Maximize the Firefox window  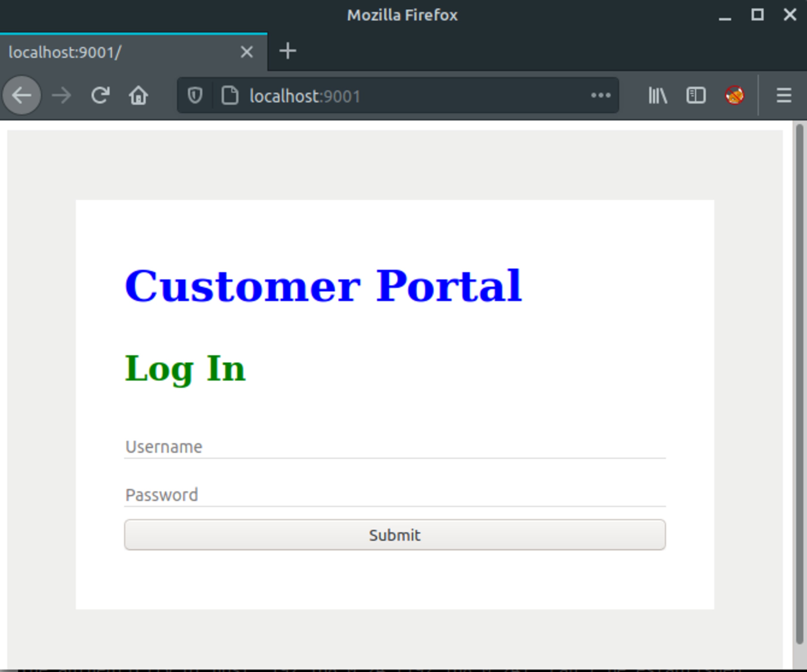(757, 15)
